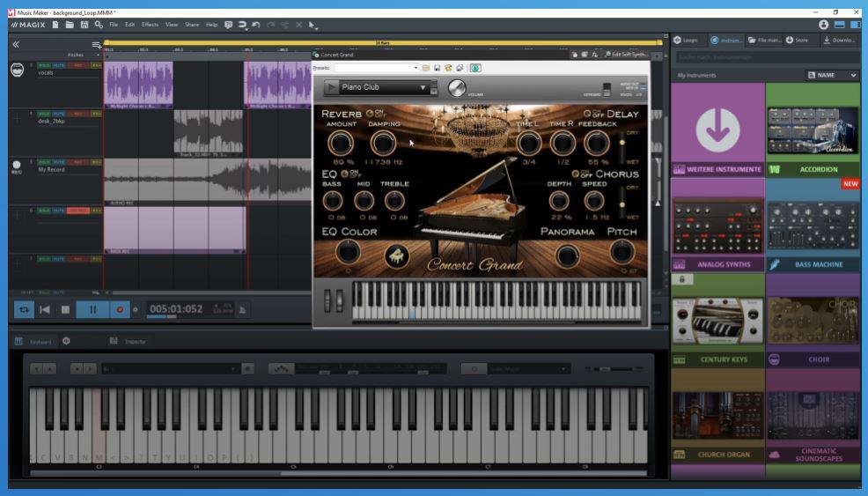Click the speech bubble info icon in the toolbar
Viewport: 868px width, 496px height.
(x=228, y=25)
